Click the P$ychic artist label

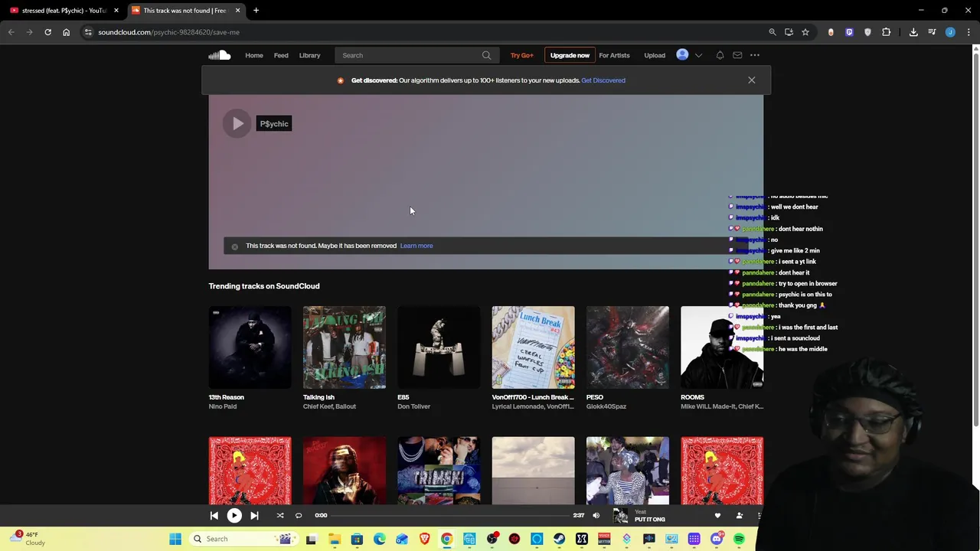pos(274,124)
